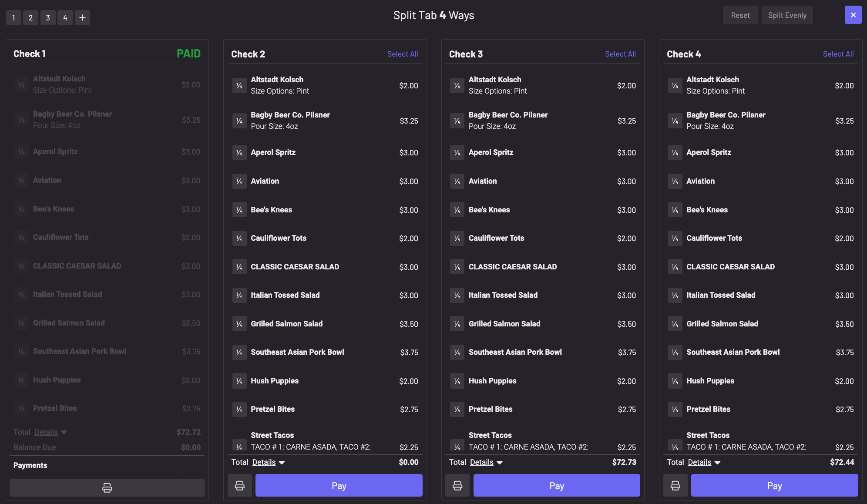Expand total Details on Check 2
867x504 pixels.
tap(268, 462)
